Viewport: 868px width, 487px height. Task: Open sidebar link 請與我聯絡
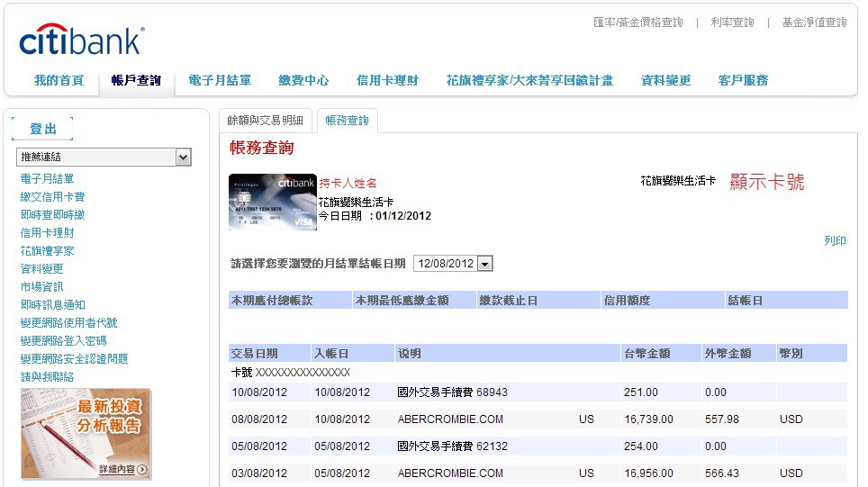(x=47, y=377)
